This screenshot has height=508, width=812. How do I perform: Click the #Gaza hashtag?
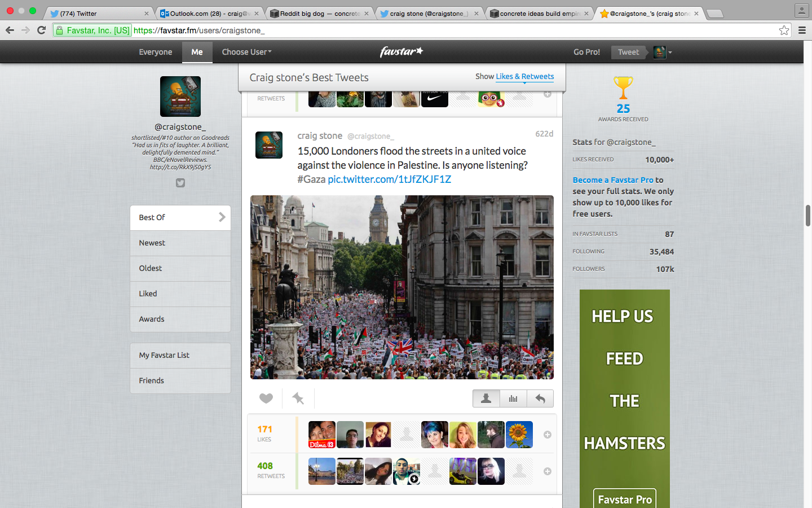[311, 179]
